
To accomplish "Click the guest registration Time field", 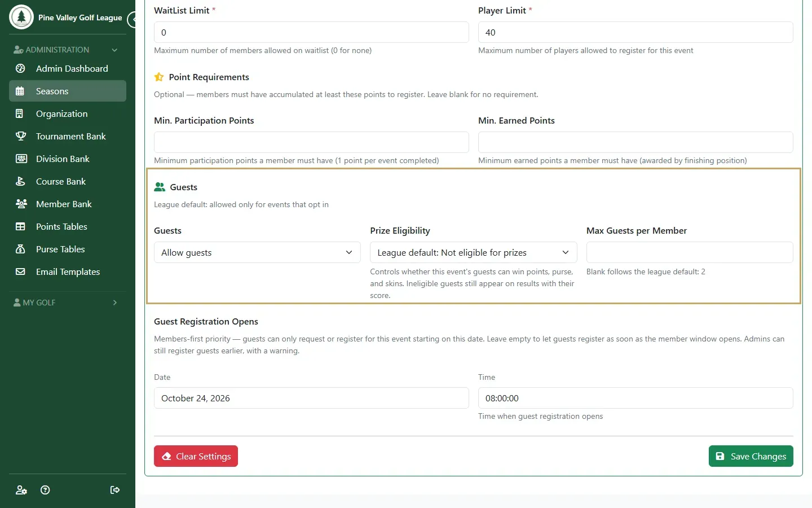I will click(x=636, y=398).
